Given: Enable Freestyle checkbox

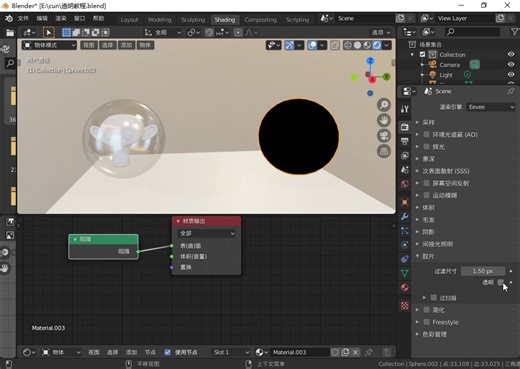Looking at the screenshot, I should click(x=426, y=322).
